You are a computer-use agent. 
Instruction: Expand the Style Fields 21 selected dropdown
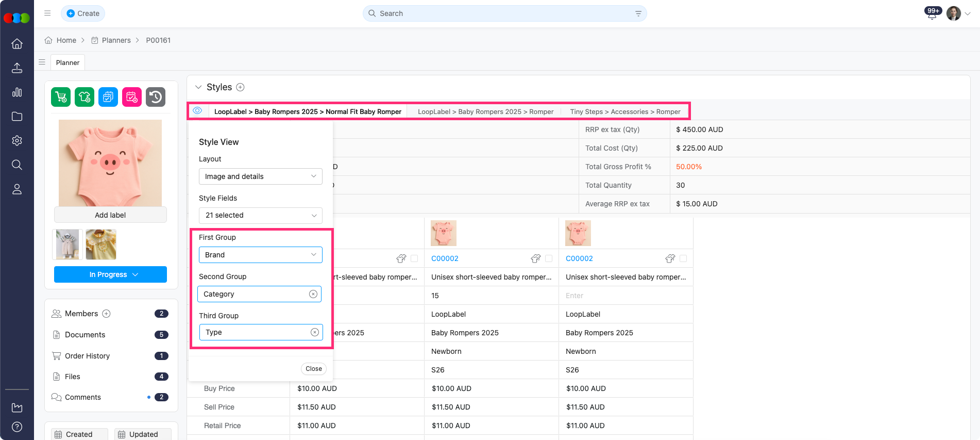coord(260,216)
